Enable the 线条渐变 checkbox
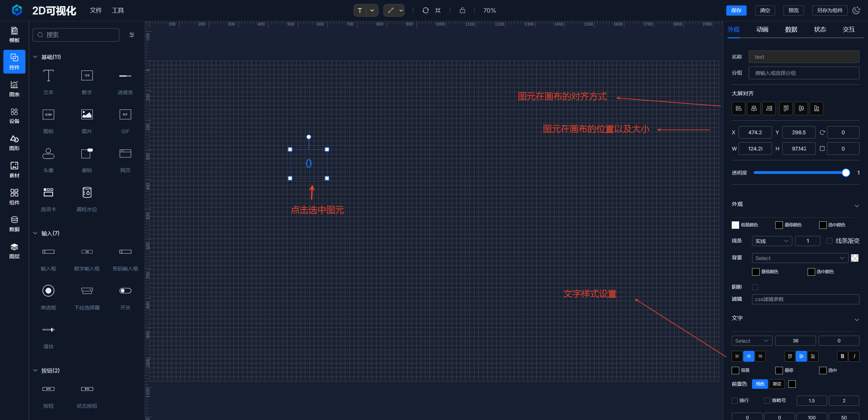868x420 pixels. (829, 241)
